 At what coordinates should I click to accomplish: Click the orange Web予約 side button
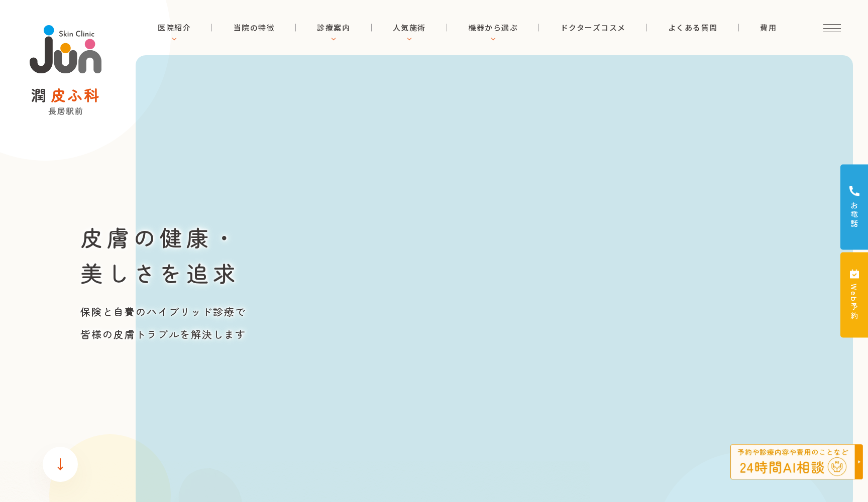(854, 295)
